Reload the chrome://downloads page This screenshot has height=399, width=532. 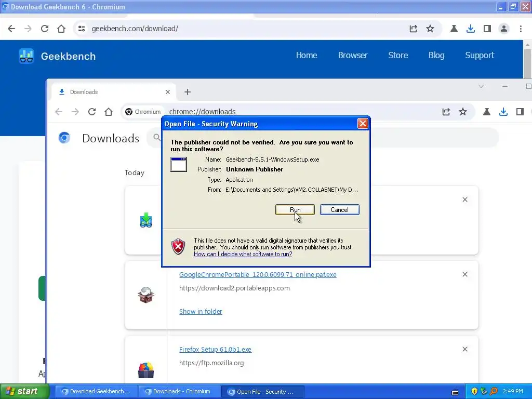tap(91, 112)
